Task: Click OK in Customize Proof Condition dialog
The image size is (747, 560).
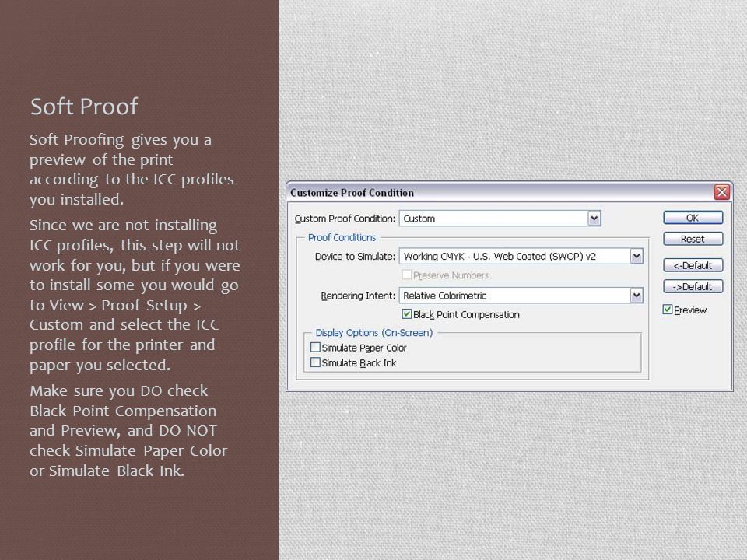Action: click(x=693, y=218)
